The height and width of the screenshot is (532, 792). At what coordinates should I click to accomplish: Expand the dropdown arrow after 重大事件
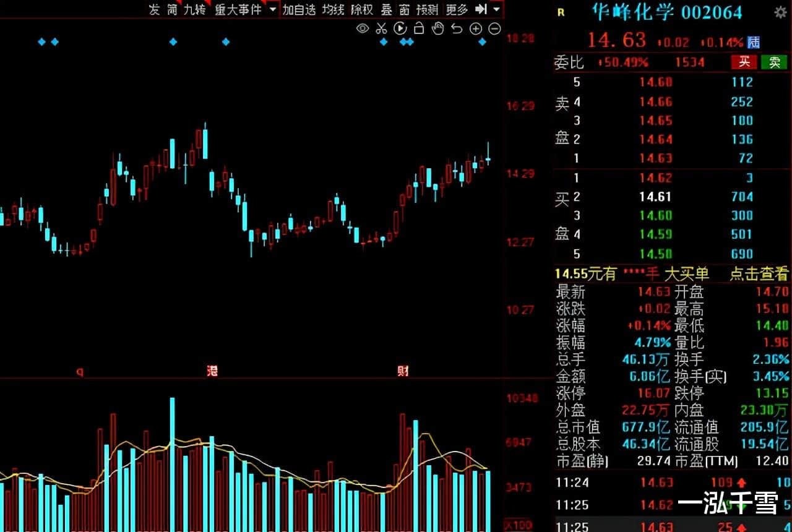[272, 9]
